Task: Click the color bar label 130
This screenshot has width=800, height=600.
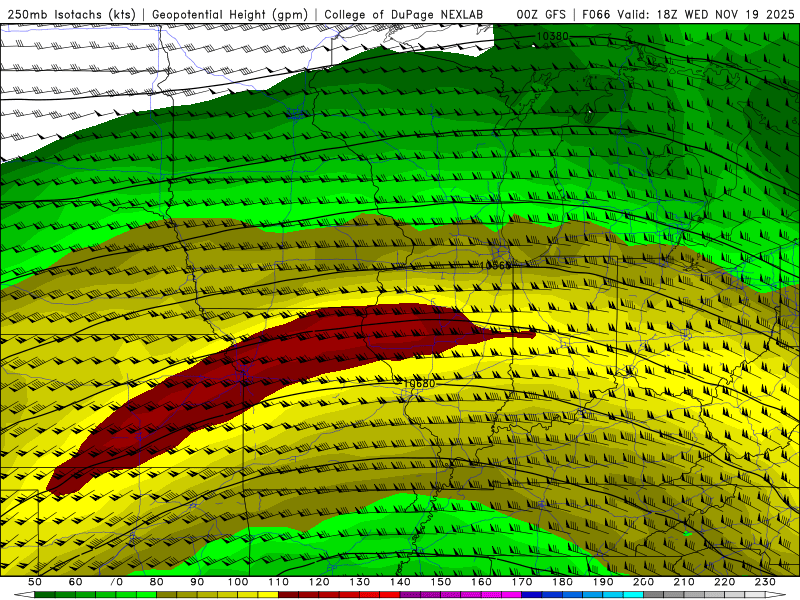Action: coord(360,582)
